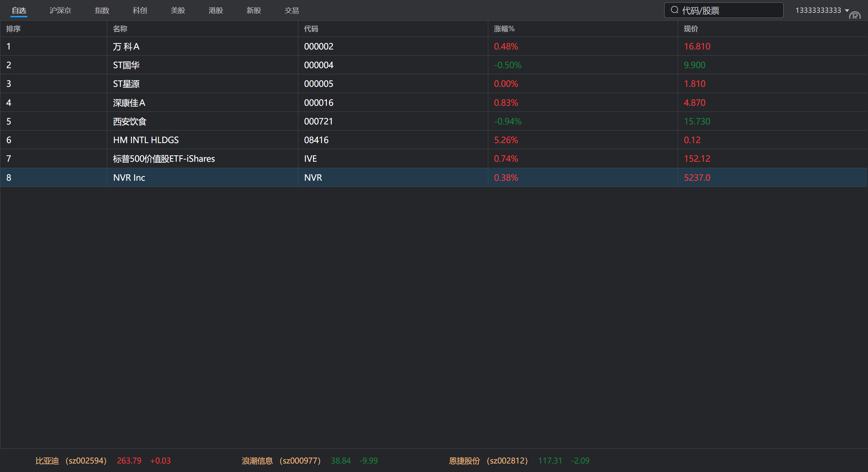Switch to the 沪深京 tab
The width and height of the screenshot is (868, 472).
click(60, 11)
